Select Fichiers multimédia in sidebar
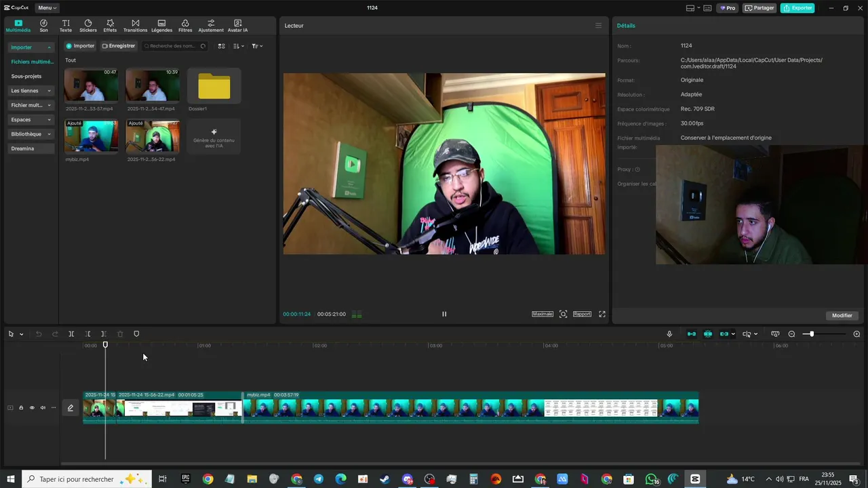 point(32,62)
